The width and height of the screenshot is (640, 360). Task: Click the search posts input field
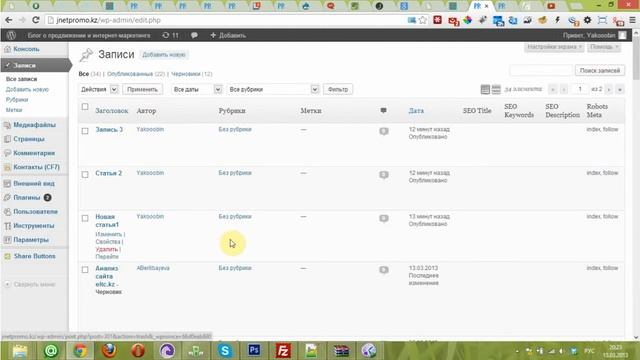(541, 71)
